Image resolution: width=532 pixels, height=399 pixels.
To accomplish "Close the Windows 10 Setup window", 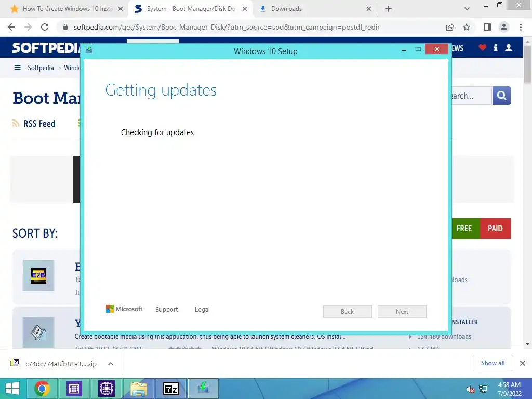I will tap(436, 49).
